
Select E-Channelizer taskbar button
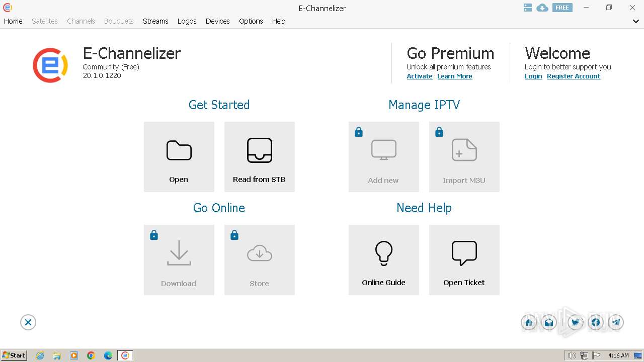(125, 355)
